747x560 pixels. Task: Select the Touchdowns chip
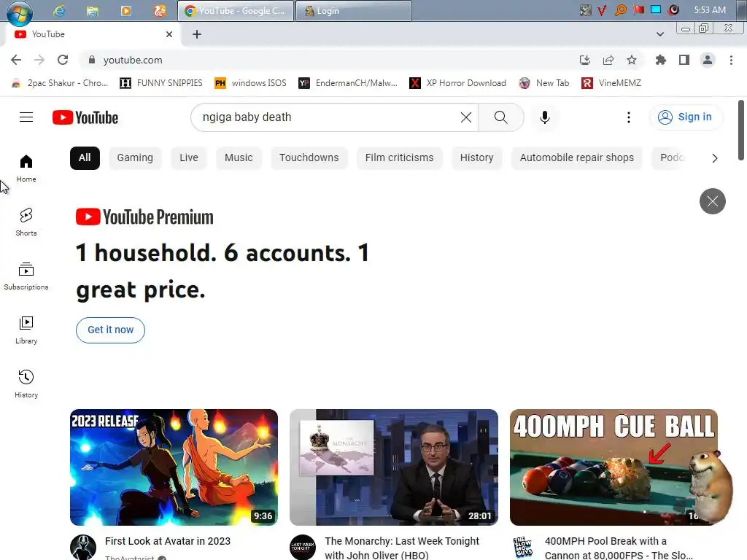pyautogui.click(x=309, y=157)
